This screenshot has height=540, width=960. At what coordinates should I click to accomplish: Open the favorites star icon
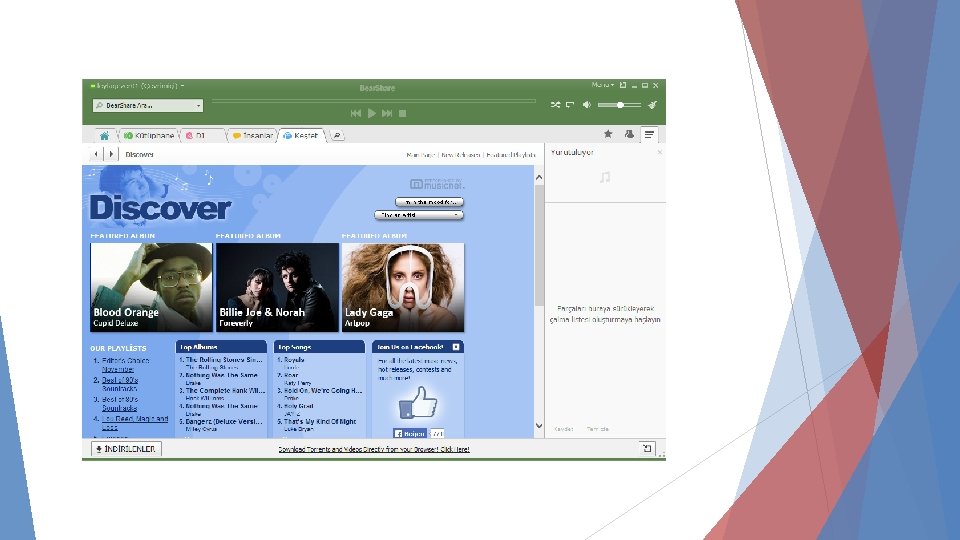point(608,133)
